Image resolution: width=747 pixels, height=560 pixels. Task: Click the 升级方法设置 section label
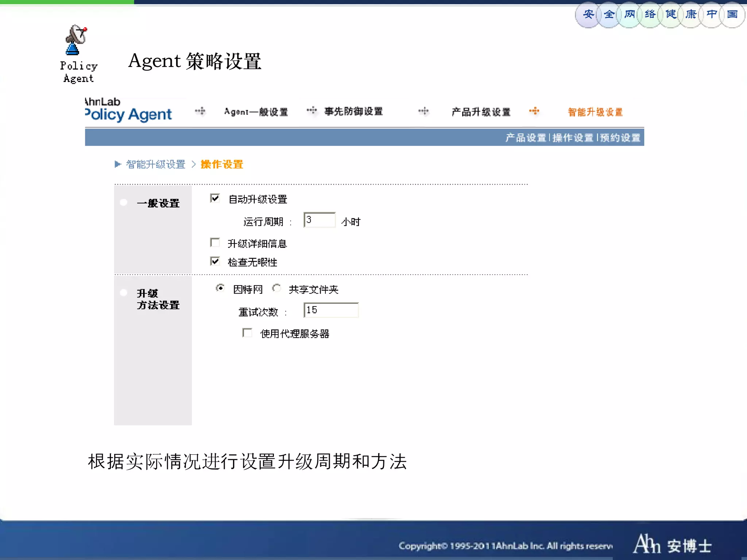158,299
